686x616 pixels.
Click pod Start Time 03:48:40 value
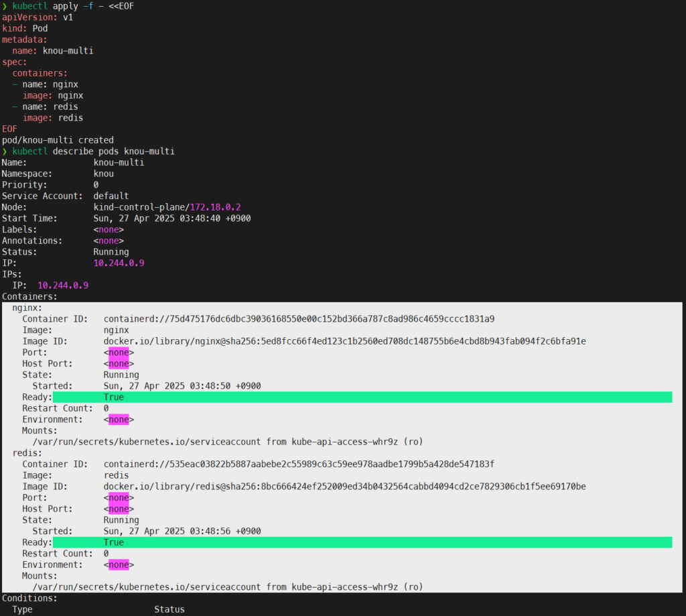172,219
